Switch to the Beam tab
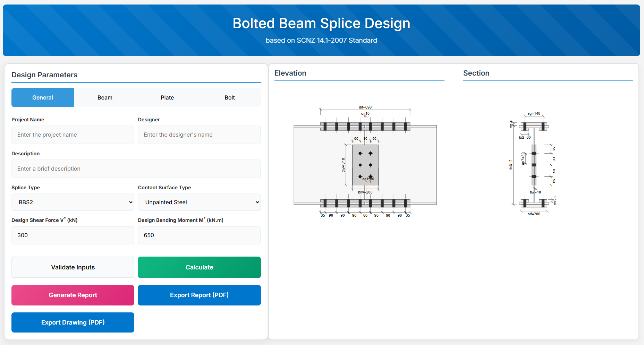This screenshot has height=345, width=644. coord(105,98)
